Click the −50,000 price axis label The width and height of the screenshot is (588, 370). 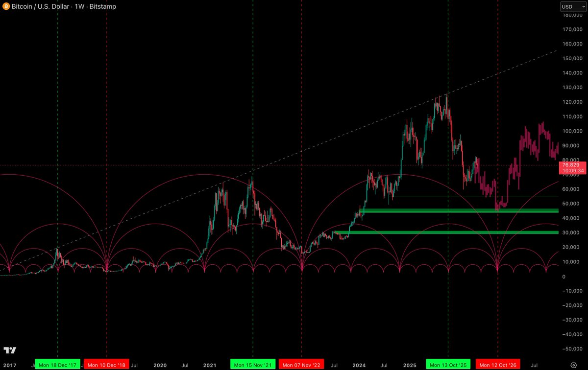(x=572, y=349)
